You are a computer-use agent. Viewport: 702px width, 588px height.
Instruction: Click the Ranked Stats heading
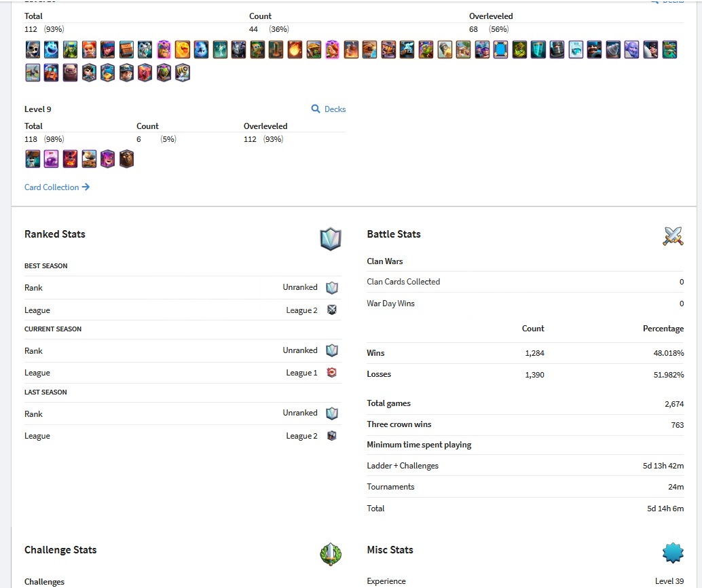pos(54,234)
